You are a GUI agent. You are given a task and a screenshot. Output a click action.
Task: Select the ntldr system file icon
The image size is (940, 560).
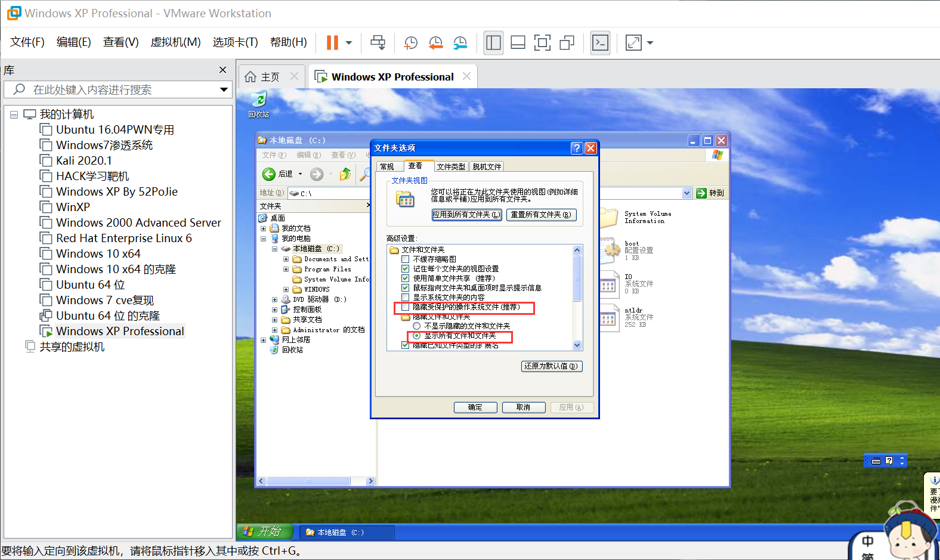608,317
